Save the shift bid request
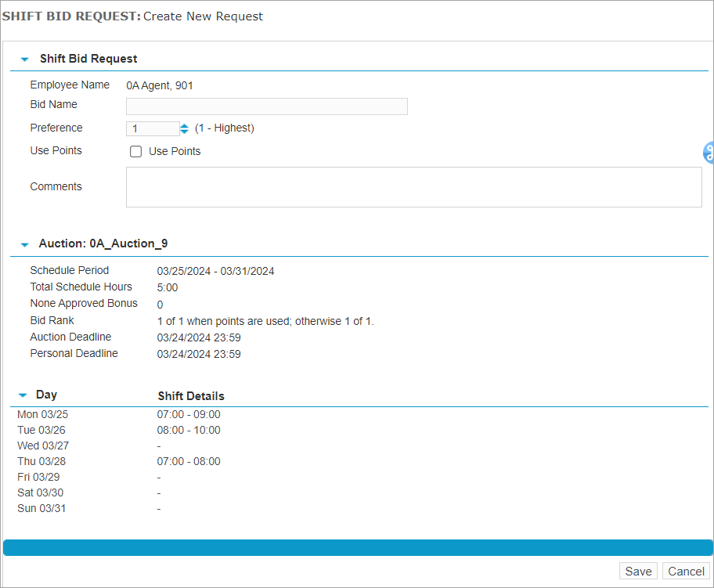The width and height of the screenshot is (714, 588). pyautogui.click(x=637, y=572)
